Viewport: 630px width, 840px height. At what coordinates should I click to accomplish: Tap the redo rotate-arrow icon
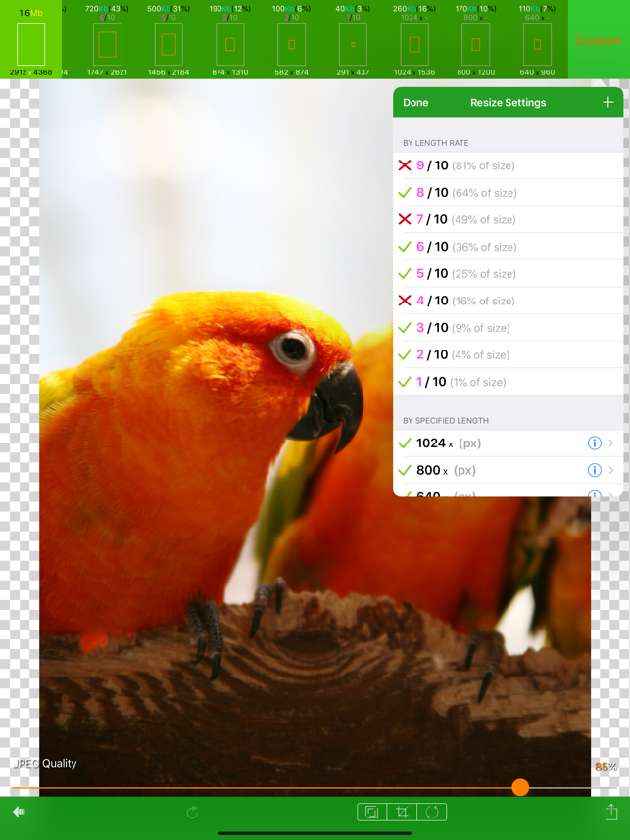pos(192,813)
